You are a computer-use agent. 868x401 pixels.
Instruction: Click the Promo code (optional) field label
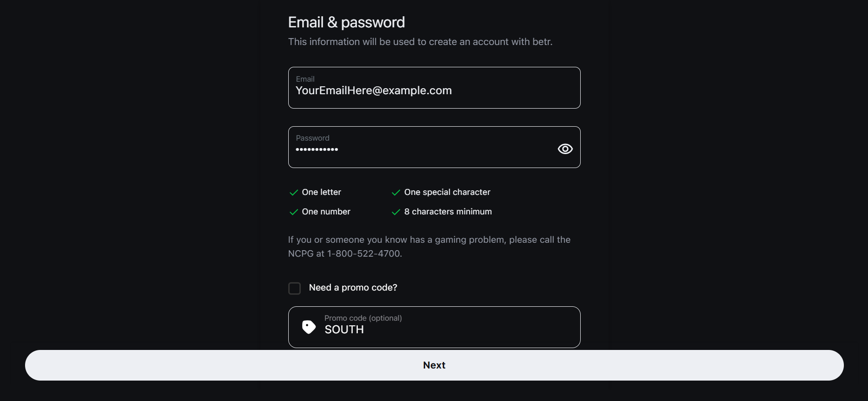(363, 318)
